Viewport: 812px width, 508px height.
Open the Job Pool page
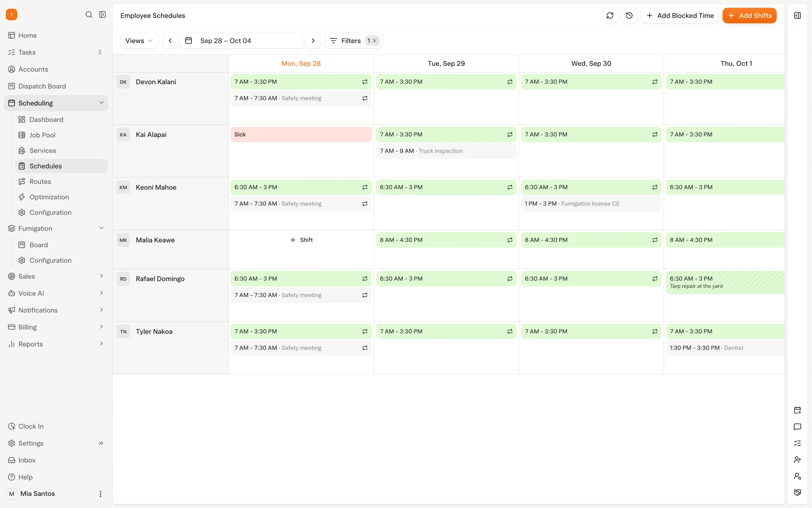(x=62, y=135)
